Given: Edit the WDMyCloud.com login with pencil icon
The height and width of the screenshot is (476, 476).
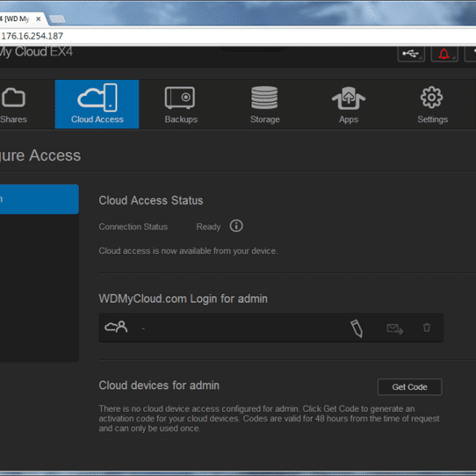Looking at the screenshot, I should pos(356,328).
